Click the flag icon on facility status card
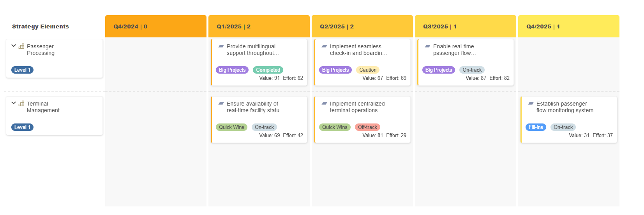 pyautogui.click(x=221, y=103)
